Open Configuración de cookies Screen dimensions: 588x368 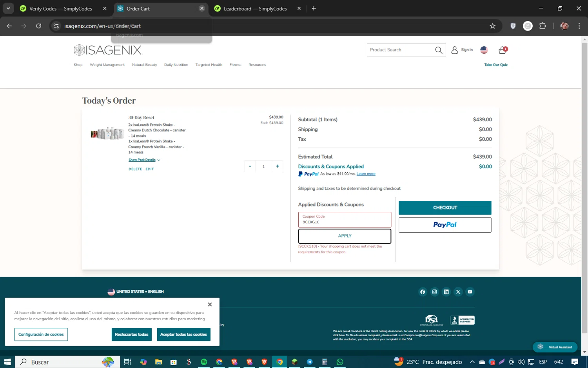(x=41, y=334)
